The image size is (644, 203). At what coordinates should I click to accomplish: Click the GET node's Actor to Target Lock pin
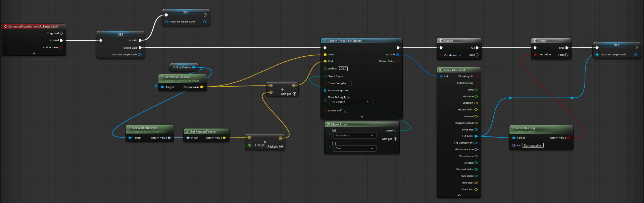(x=140, y=54)
